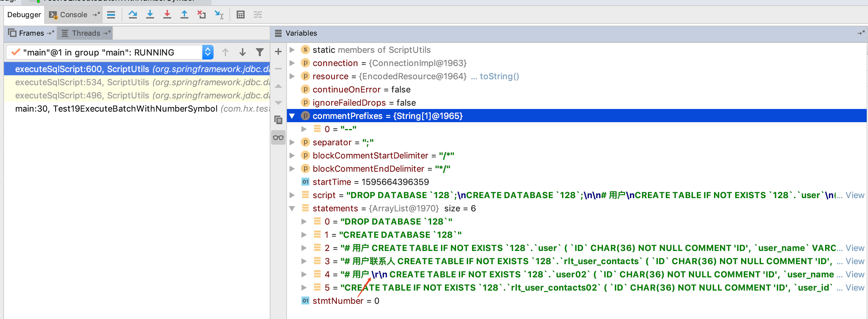868x319 pixels.
Task: Expand statements element 1 CREATE DATABASE
Action: 304,234
